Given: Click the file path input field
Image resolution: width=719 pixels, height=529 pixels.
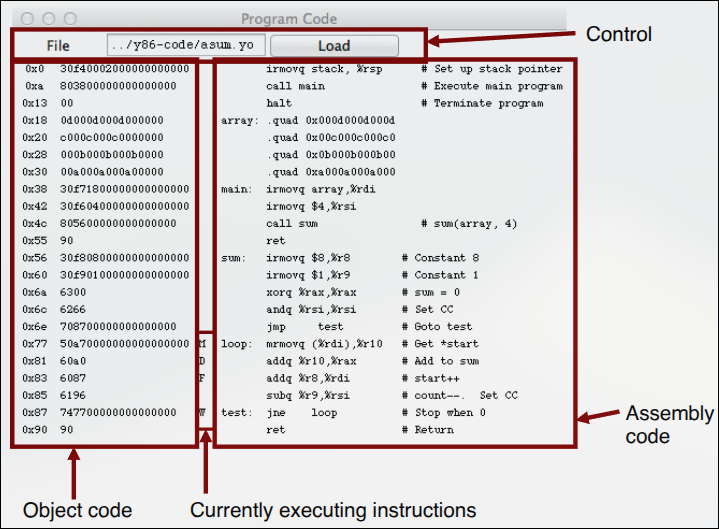Looking at the screenshot, I should [x=186, y=45].
